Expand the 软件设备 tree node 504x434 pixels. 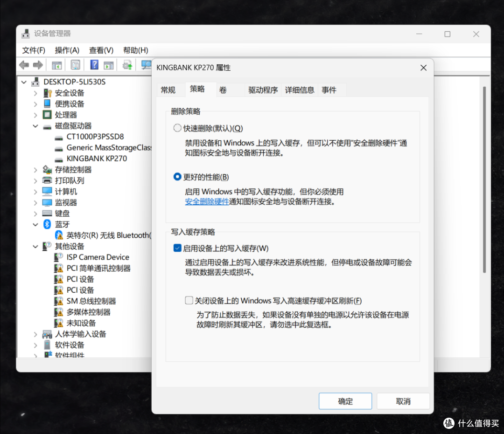pos(35,345)
